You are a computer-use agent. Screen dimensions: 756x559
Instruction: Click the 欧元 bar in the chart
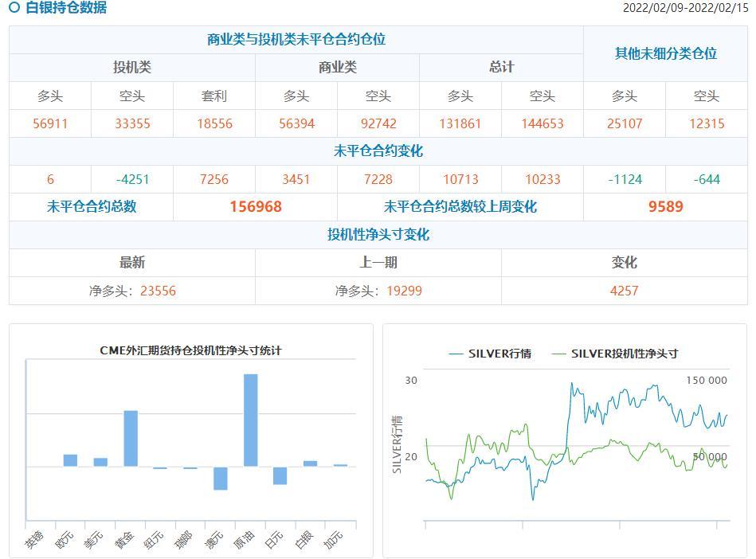71,460
